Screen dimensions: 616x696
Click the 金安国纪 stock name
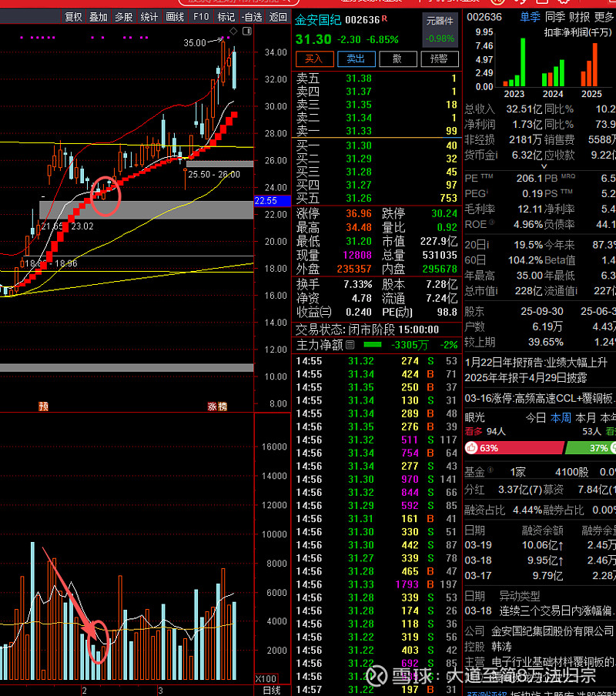coord(318,19)
